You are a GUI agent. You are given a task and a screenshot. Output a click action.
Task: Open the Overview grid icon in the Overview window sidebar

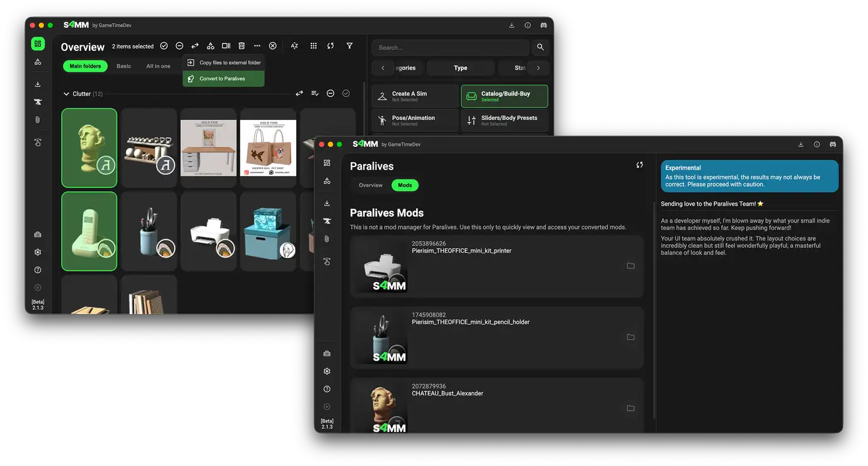tap(38, 44)
